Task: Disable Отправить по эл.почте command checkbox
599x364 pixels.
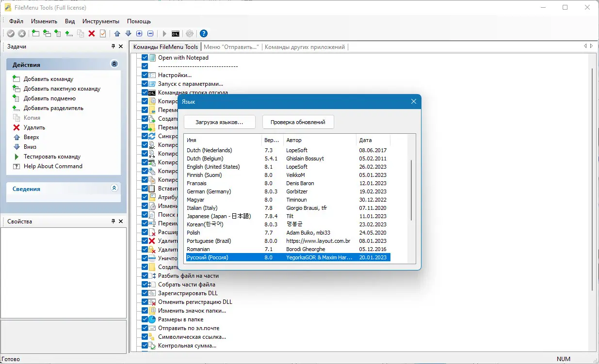Action: (x=145, y=328)
